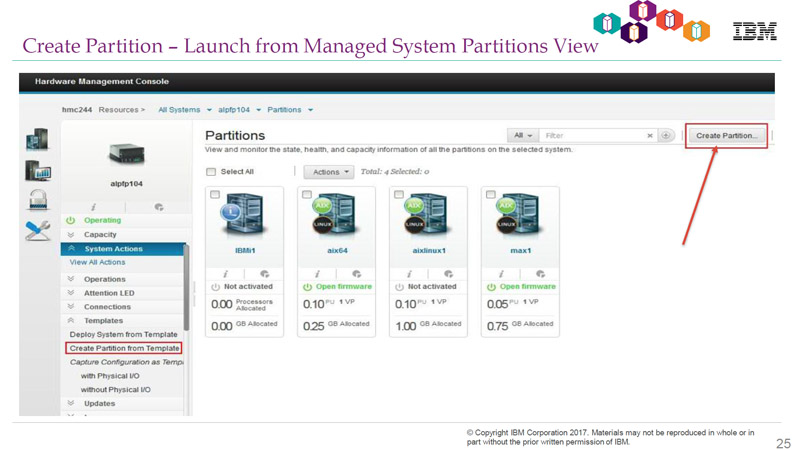
Task: Click the aixlinux1 partition server image
Action: (429, 215)
